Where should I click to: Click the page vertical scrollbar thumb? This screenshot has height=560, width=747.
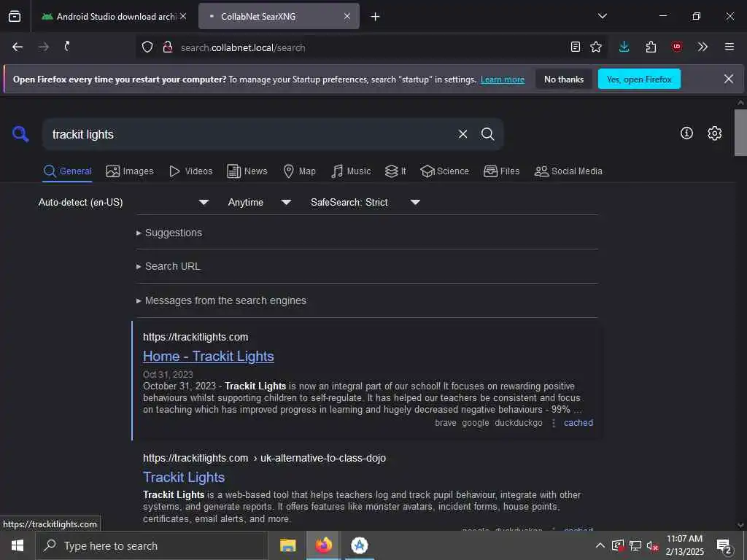740,133
